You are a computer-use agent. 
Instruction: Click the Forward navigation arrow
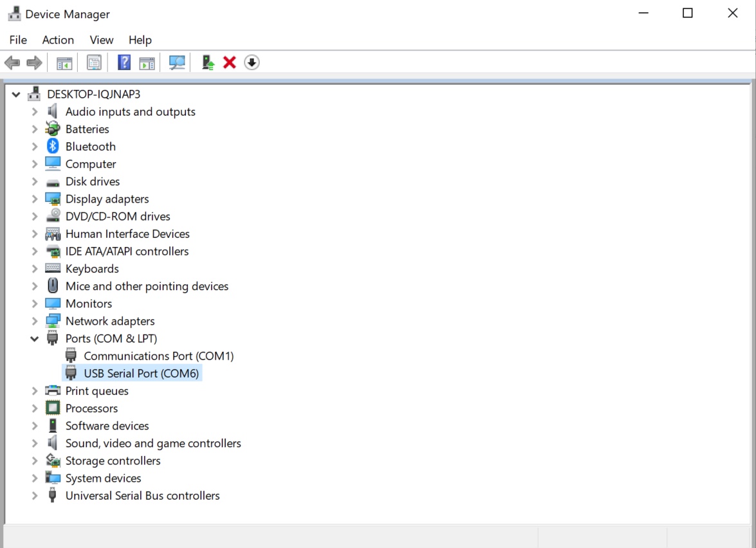[34, 62]
